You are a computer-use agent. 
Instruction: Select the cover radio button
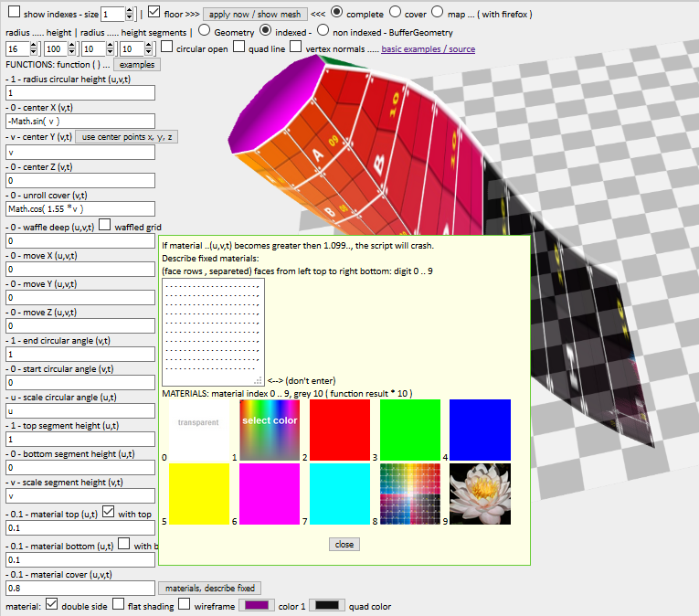point(397,13)
